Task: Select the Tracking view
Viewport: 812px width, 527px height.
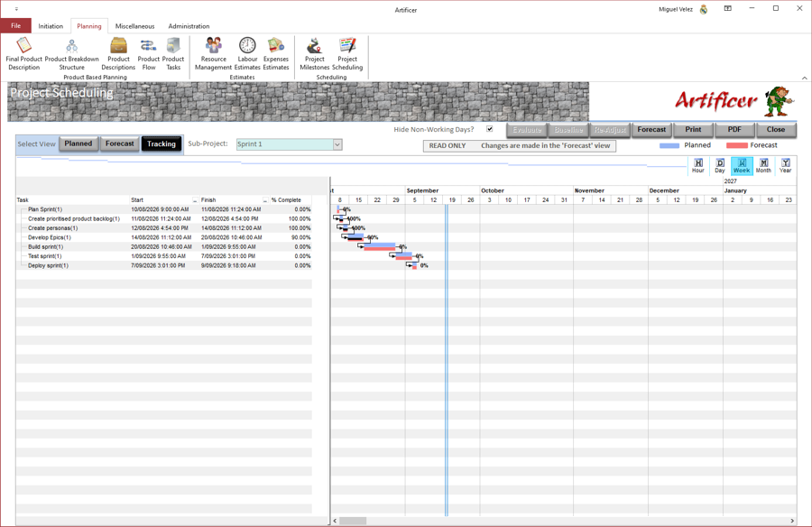Action: [x=161, y=143]
